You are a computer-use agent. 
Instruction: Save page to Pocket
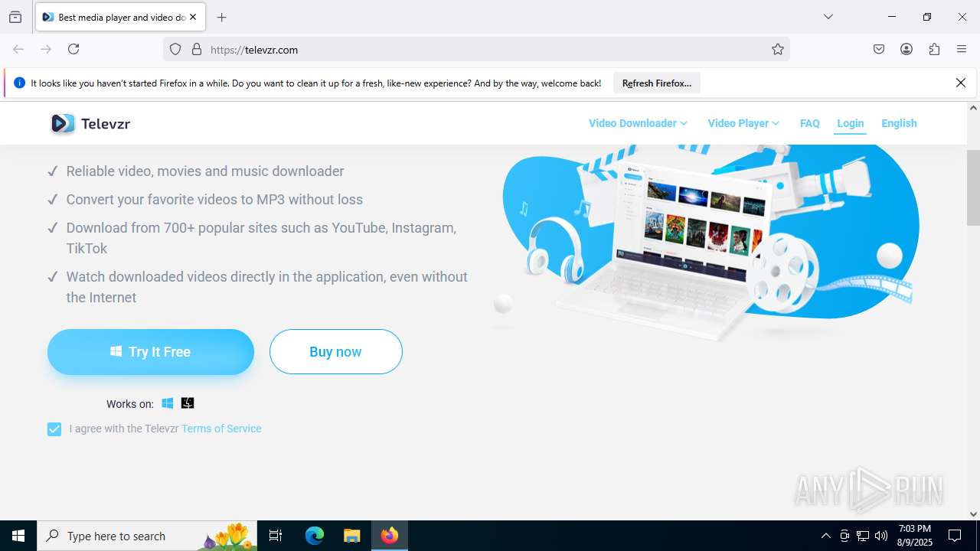pyautogui.click(x=879, y=49)
